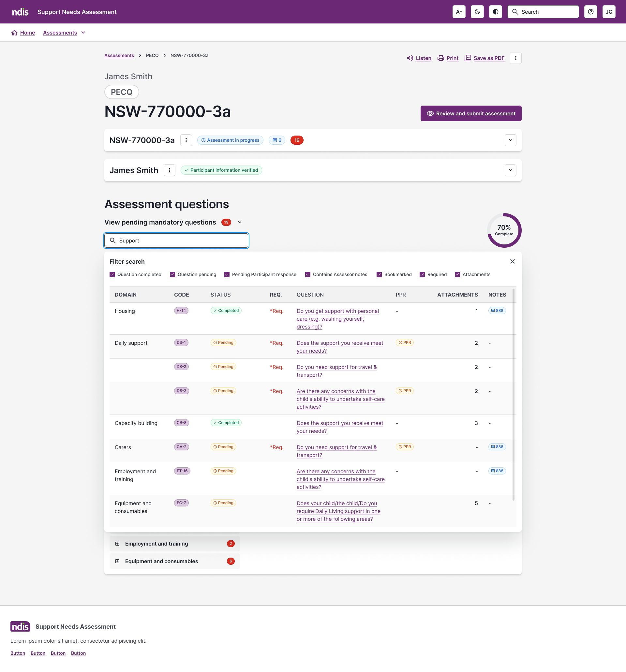
Task: Expand View pending mandatory questions chevron
Action: click(x=240, y=222)
